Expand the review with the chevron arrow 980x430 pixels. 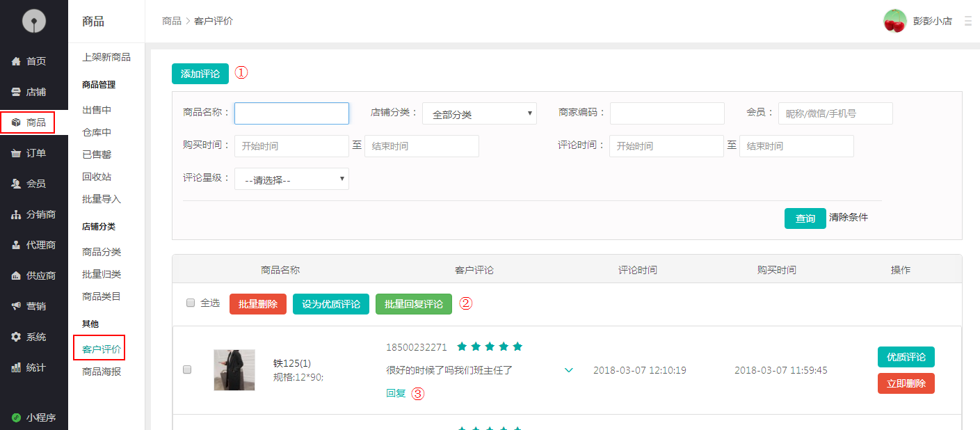(x=569, y=370)
